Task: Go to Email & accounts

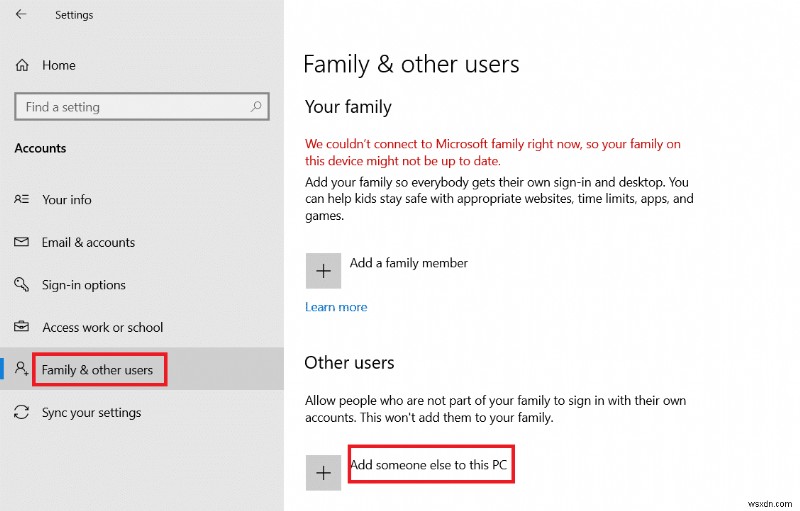Action: point(88,243)
